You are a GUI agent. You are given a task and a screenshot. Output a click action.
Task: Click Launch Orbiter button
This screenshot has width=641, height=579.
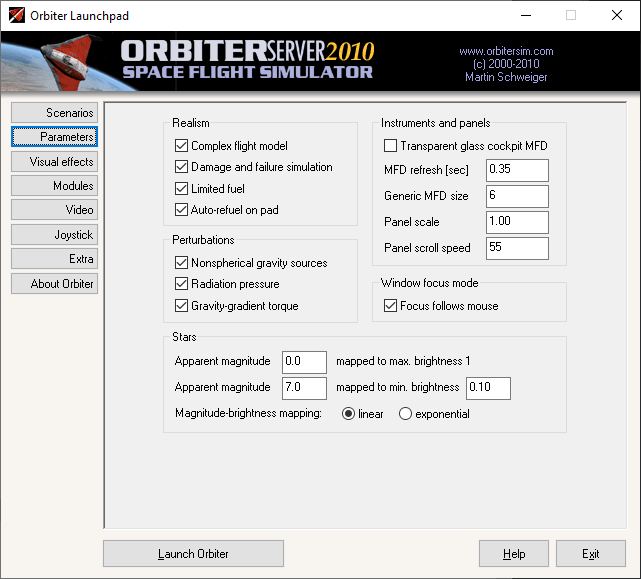(193, 554)
